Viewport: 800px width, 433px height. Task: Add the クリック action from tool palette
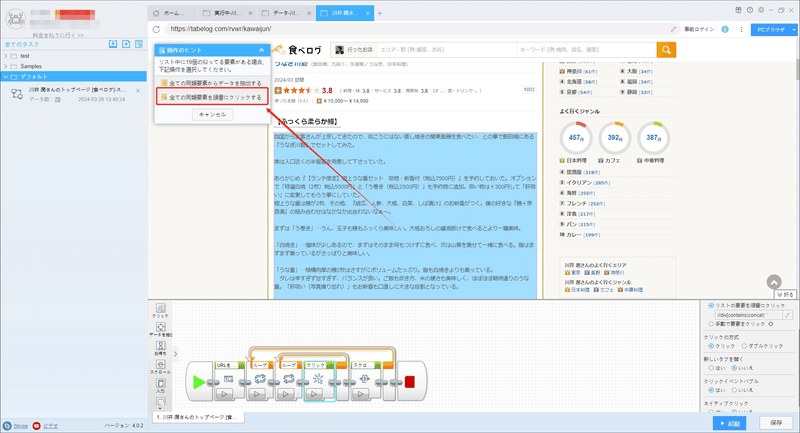160,311
